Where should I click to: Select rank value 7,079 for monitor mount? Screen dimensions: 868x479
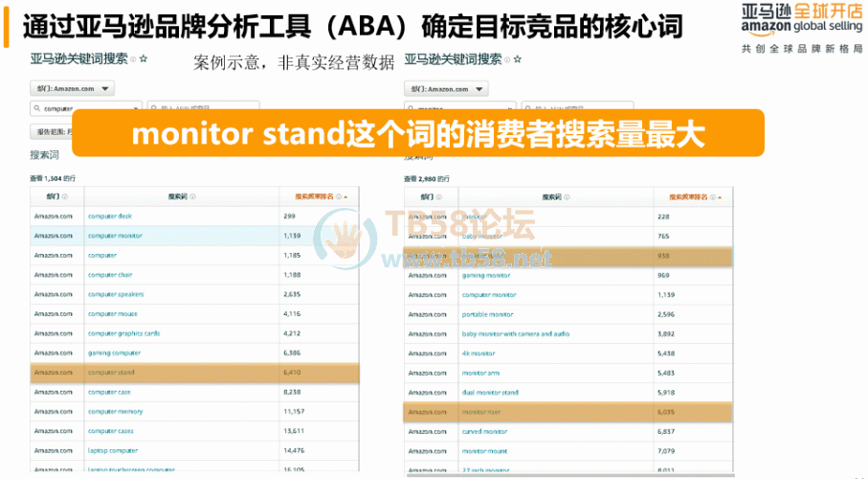point(666,451)
